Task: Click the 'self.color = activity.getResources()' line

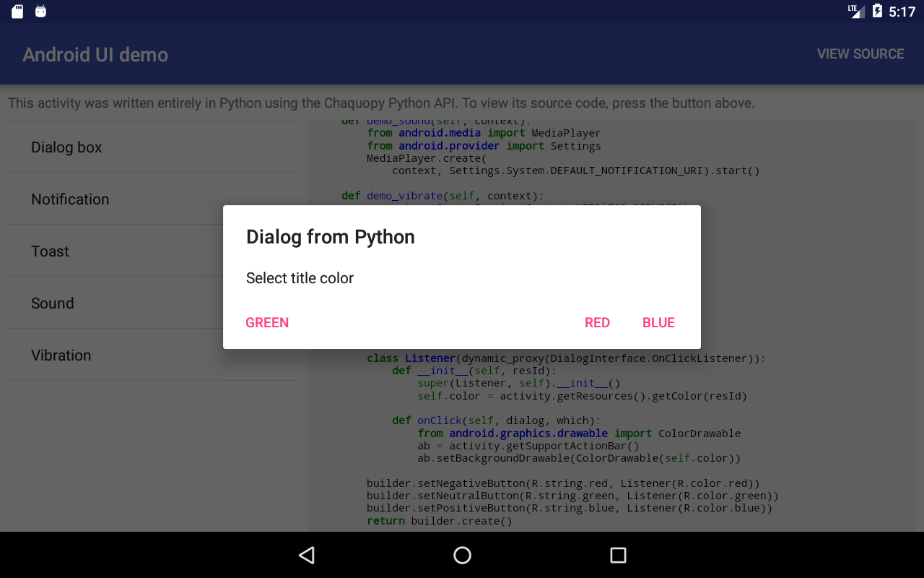Action: pyautogui.click(x=582, y=396)
